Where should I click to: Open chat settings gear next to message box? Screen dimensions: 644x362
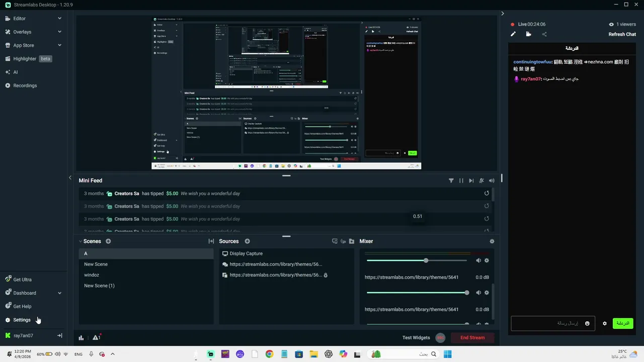(605, 323)
